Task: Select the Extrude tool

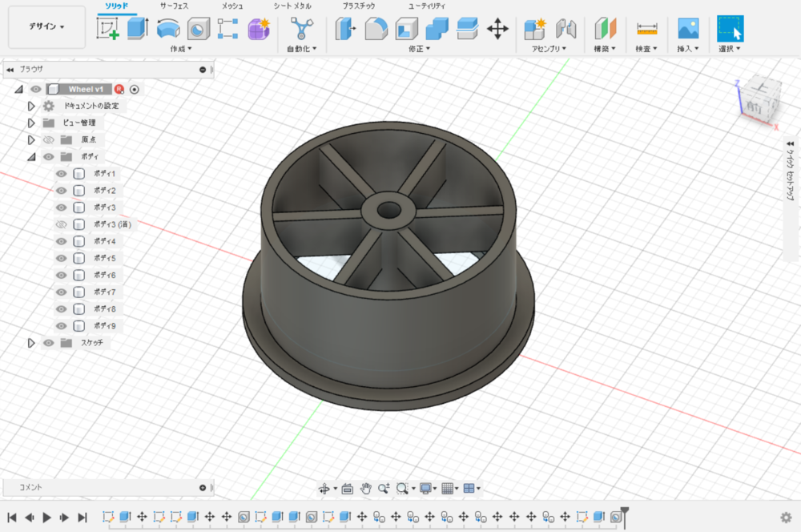Action: (138, 29)
